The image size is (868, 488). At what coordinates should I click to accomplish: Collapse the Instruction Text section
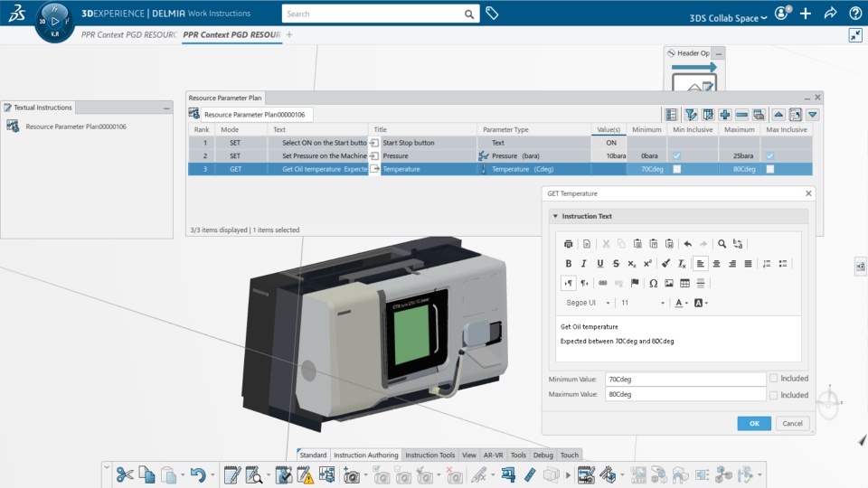(555, 216)
